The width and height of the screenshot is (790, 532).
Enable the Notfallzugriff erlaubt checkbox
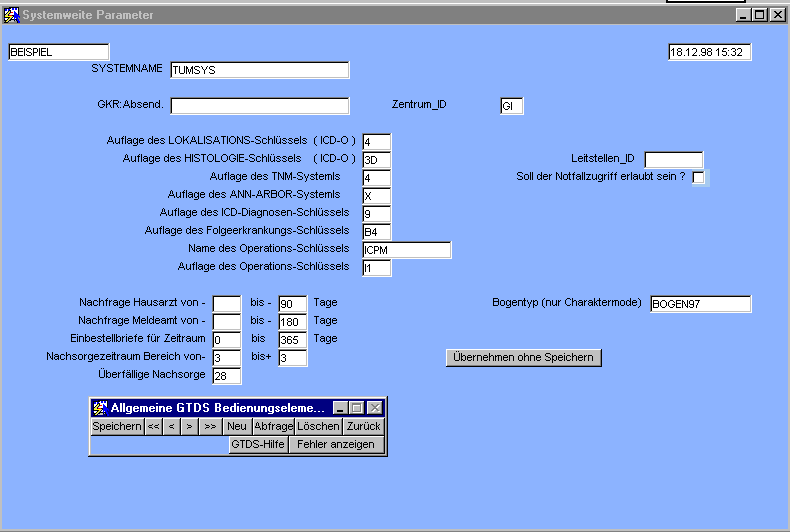click(698, 178)
